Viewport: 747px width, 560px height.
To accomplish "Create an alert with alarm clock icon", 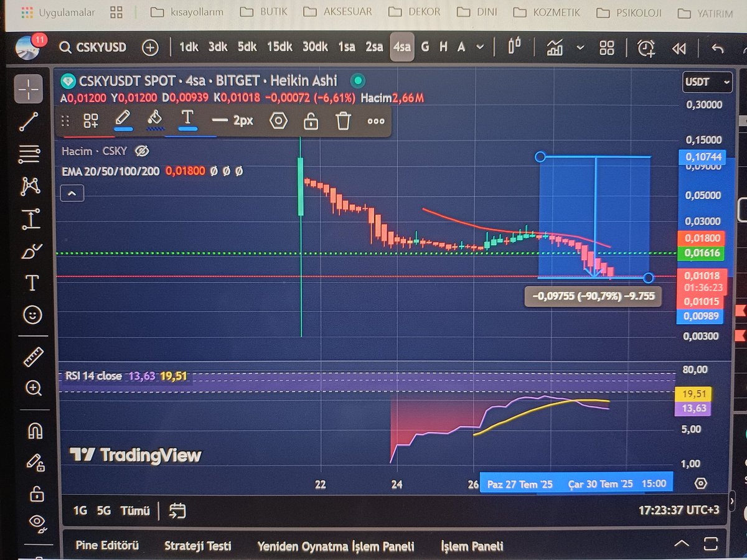I will 646,48.
